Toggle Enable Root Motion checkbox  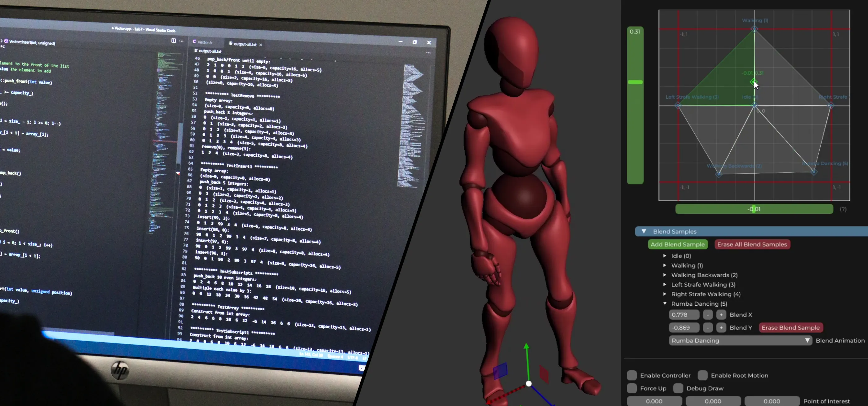(701, 376)
